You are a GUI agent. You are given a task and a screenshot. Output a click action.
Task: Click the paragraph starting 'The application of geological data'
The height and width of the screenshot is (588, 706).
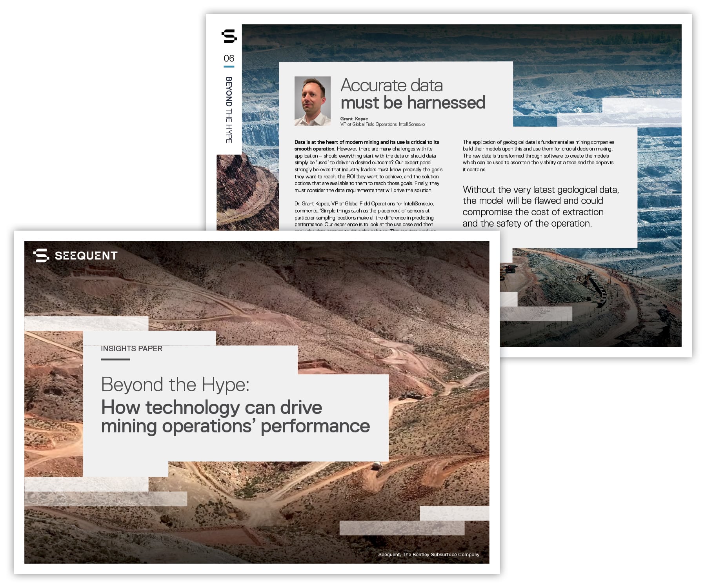click(x=538, y=156)
